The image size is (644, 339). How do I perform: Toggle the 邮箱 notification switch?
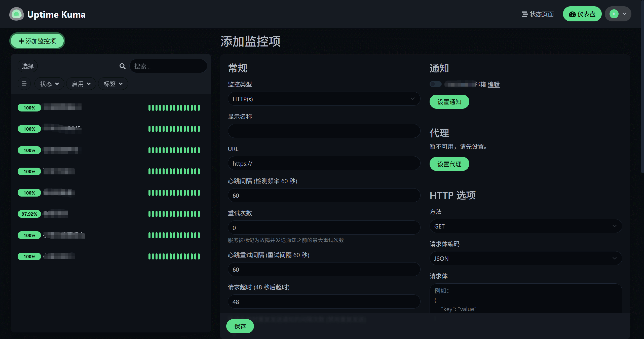click(435, 84)
